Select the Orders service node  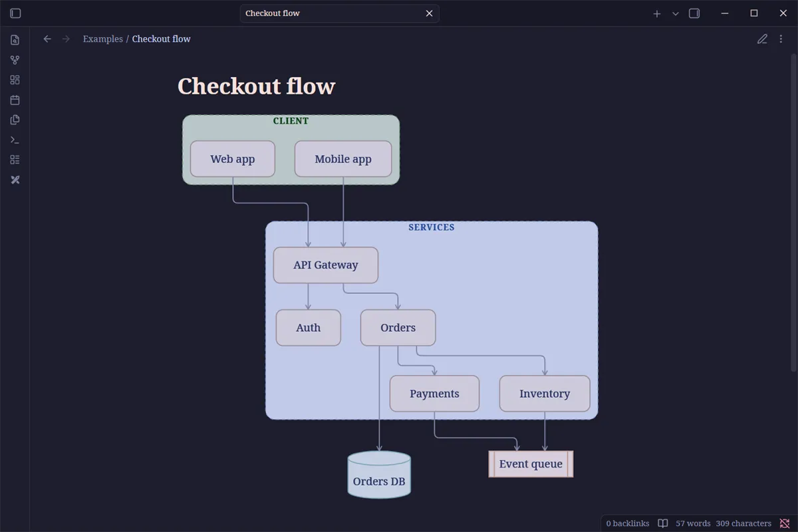tap(398, 327)
